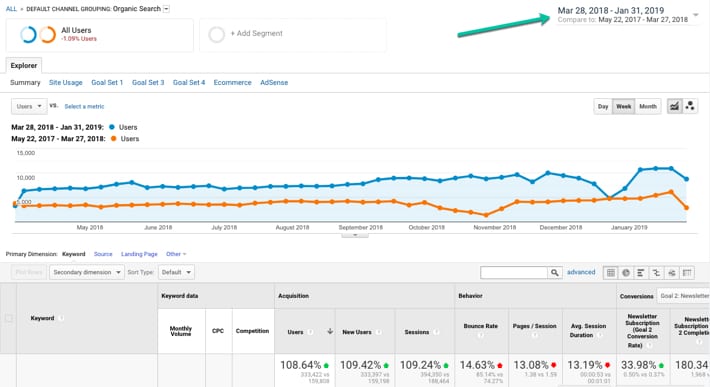Select the pie chart percentage view icon
This screenshot has height=387, width=710.
point(626,272)
